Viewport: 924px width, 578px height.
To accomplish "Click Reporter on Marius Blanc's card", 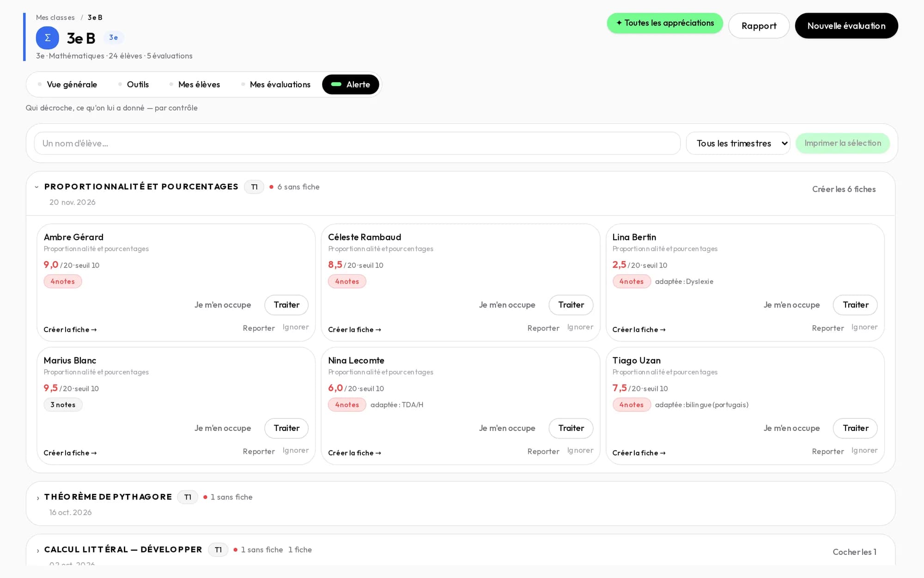I will [259, 451].
